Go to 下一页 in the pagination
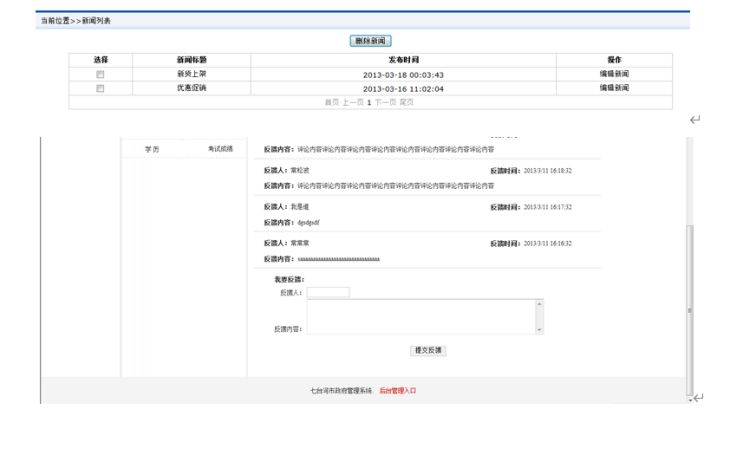Screen dimensions: 756x456 (x=385, y=102)
